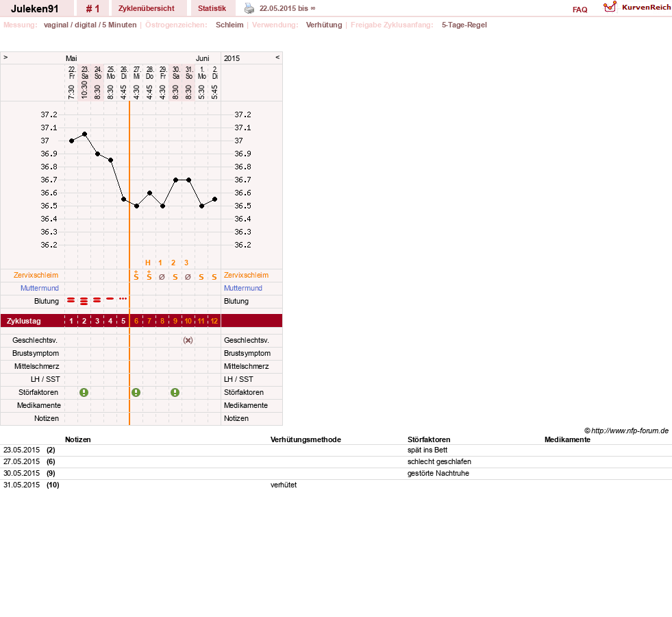Open the # 1 cycle tab
Viewport: 672px width, 617px height.
point(92,9)
